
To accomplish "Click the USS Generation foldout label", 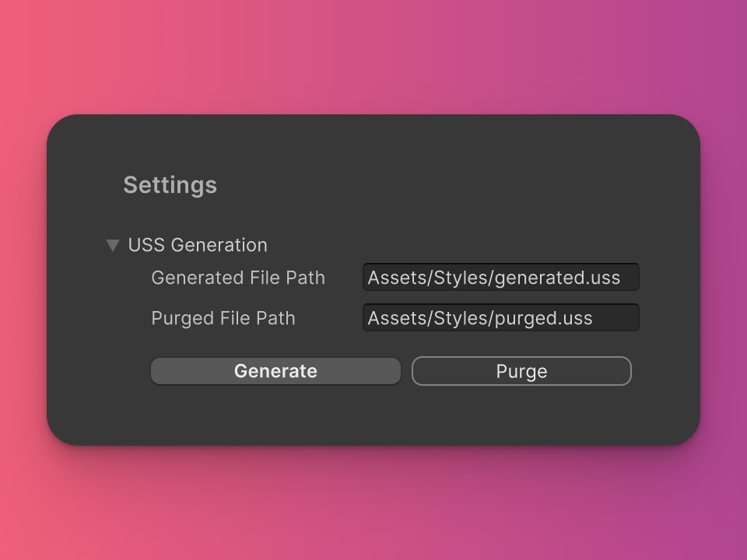I will click(198, 245).
